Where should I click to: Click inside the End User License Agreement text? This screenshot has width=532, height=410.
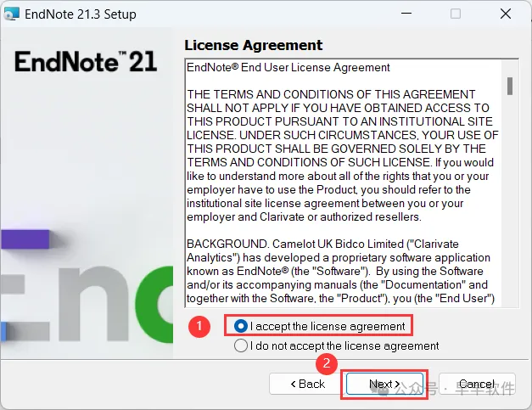[x=343, y=183]
